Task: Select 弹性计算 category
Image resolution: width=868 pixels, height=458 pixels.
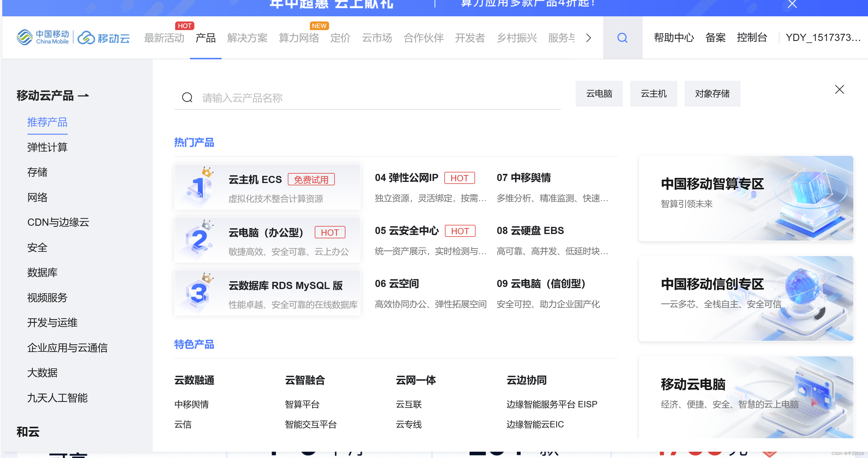Action: [47, 147]
